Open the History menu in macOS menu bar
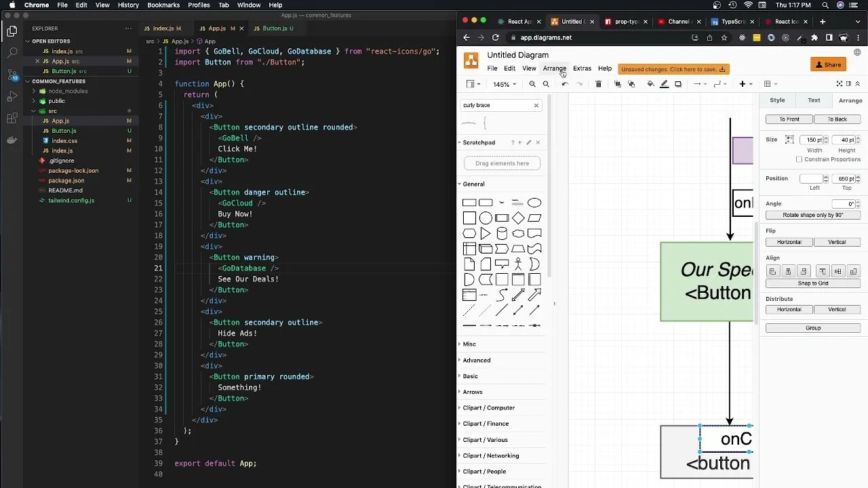The height and width of the screenshot is (488, 868). (128, 5)
